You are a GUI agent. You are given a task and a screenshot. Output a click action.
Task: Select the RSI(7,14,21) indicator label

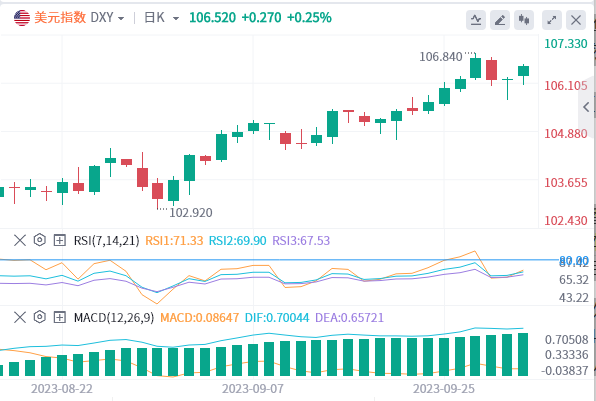pyautogui.click(x=106, y=241)
